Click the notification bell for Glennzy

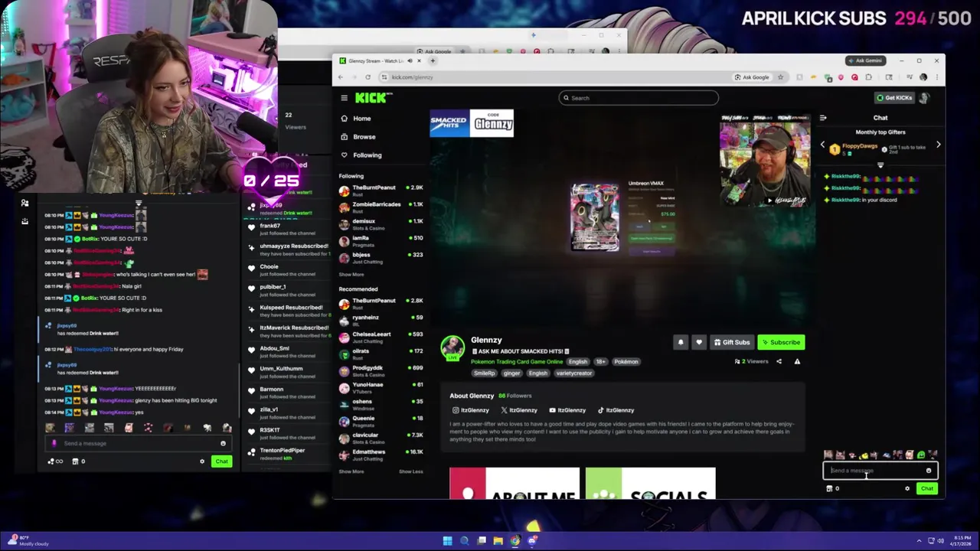(680, 342)
